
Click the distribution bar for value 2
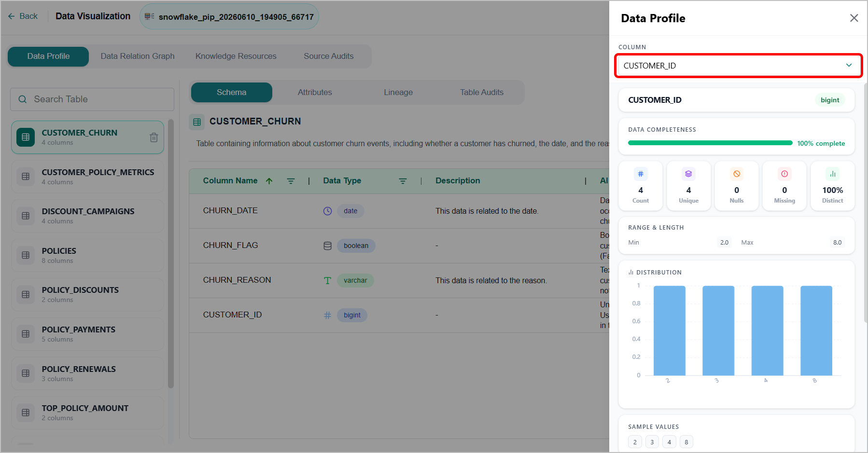coord(669,330)
